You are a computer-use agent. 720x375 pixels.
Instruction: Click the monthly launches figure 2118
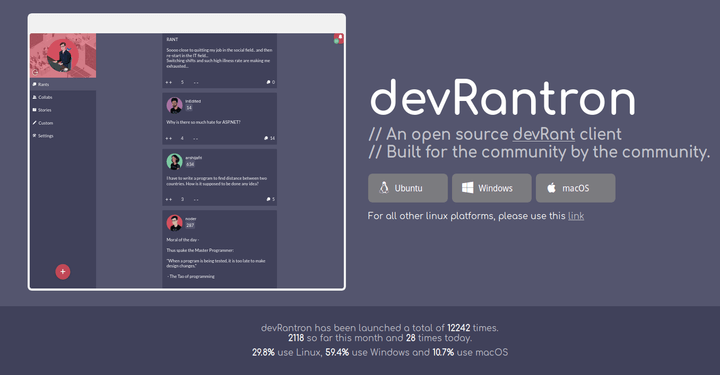click(x=296, y=338)
